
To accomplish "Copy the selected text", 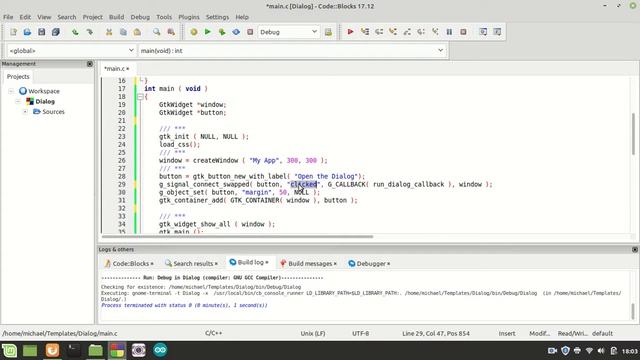I will click(123, 32).
